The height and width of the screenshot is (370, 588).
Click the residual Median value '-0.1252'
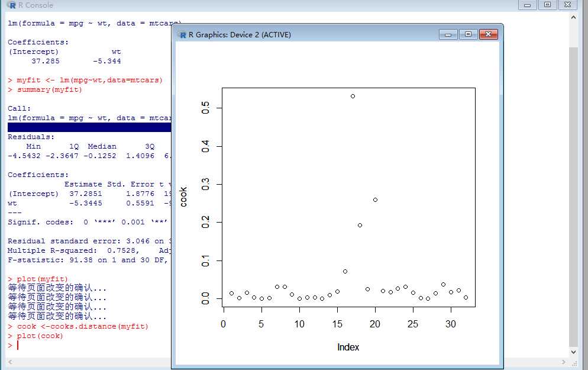tap(100, 156)
